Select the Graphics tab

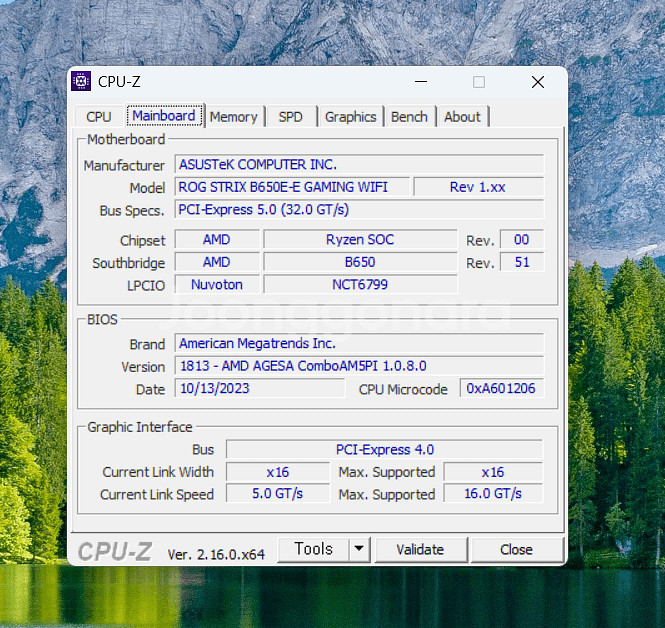click(x=350, y=117)
